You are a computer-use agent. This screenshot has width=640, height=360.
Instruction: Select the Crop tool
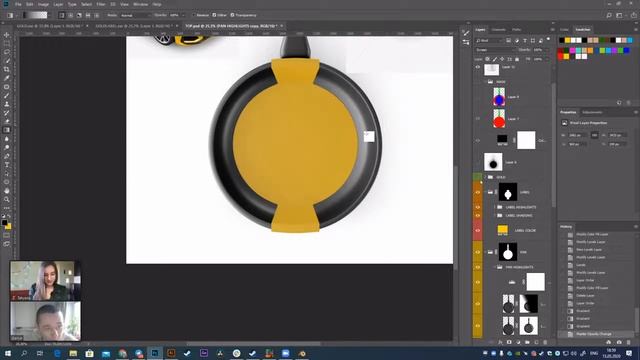[7, 69]
